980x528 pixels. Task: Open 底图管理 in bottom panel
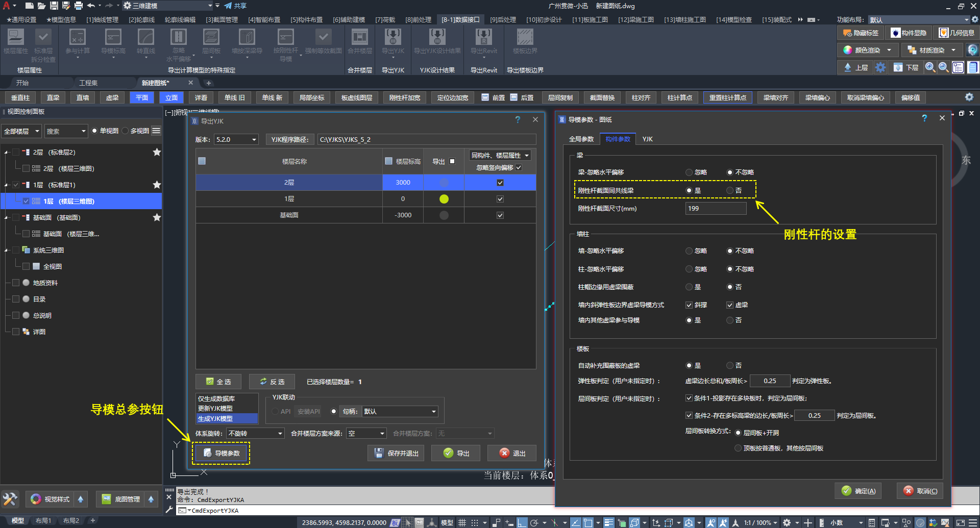[x=121, y=499]
